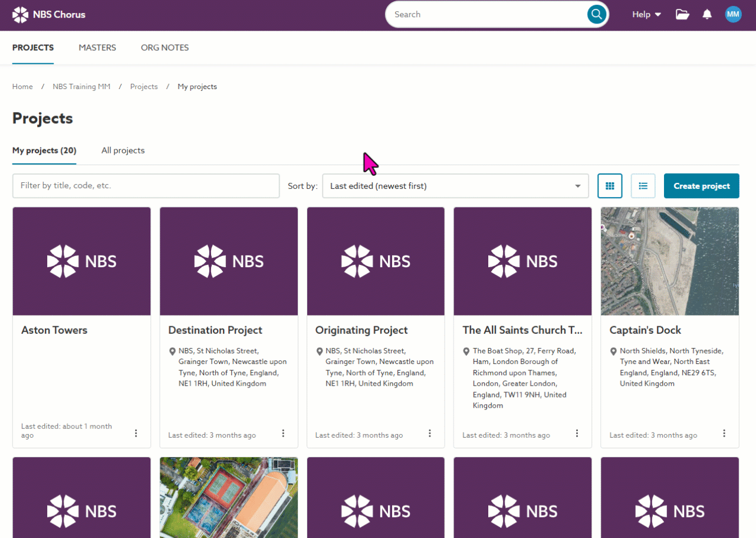The image size is (756, 538).
Task: Select the My projects (20) tab
Action: [44, 150]
